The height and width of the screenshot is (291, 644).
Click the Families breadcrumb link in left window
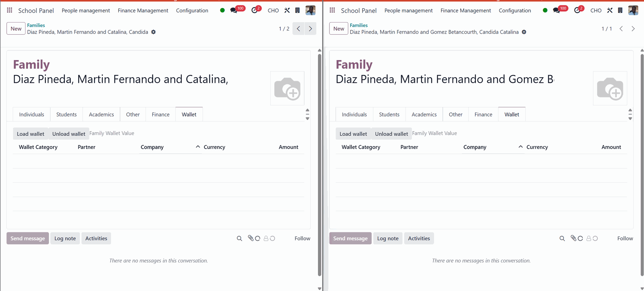(36, 25)
